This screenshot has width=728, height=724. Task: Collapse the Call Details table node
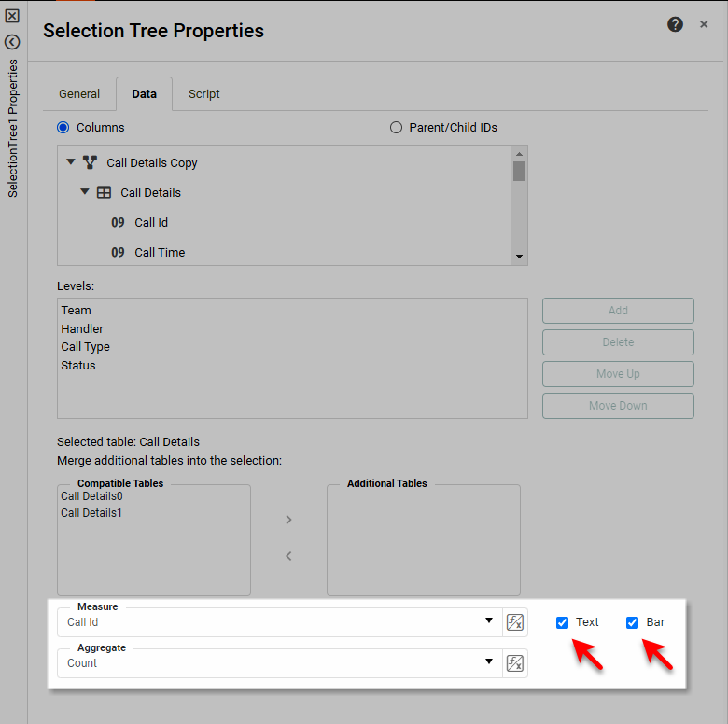[85, 191]
